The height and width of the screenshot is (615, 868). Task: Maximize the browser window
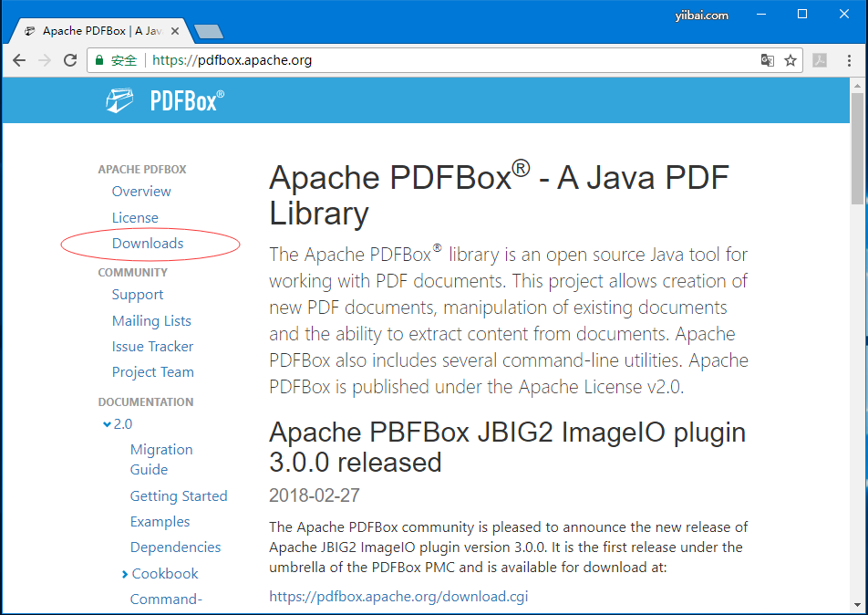(x=802, y=15)
